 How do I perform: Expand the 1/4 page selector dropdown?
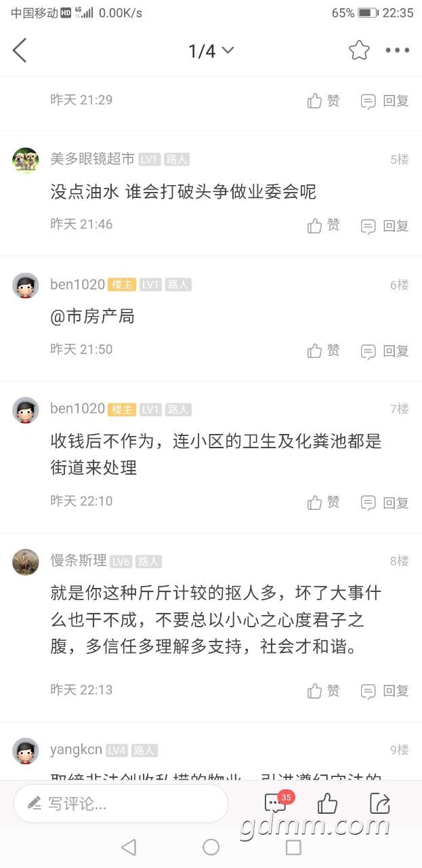click(211, 50)
